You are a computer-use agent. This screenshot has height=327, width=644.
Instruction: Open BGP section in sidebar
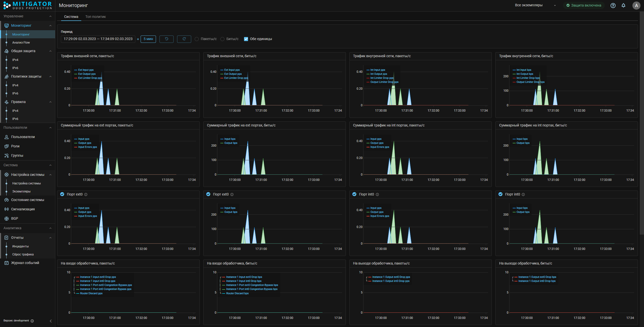tap(15, 218)
